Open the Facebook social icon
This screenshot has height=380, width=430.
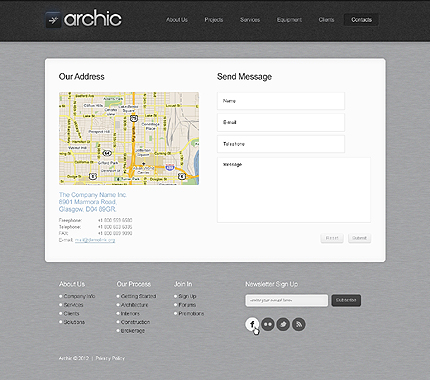click(252, 324)
